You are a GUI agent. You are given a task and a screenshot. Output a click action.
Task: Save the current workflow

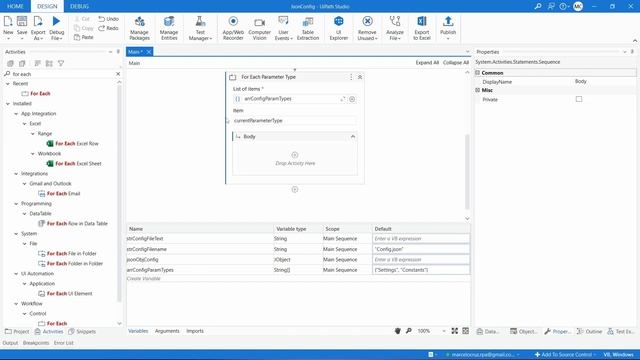click(x=22, y=27)
